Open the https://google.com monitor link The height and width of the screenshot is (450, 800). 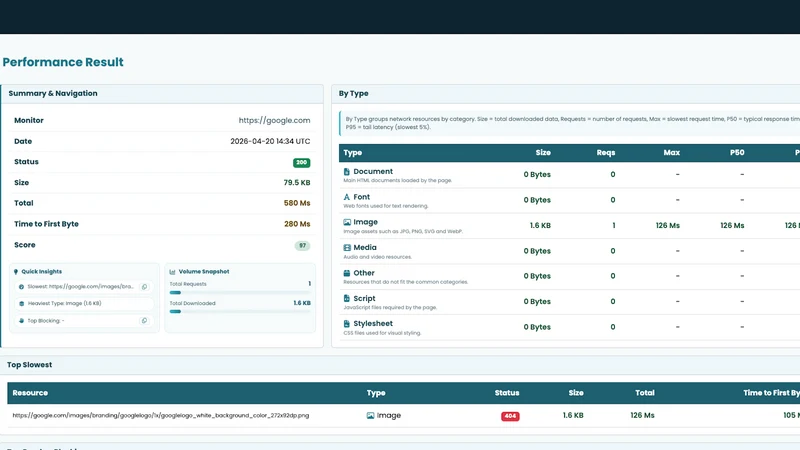point(274,120)
